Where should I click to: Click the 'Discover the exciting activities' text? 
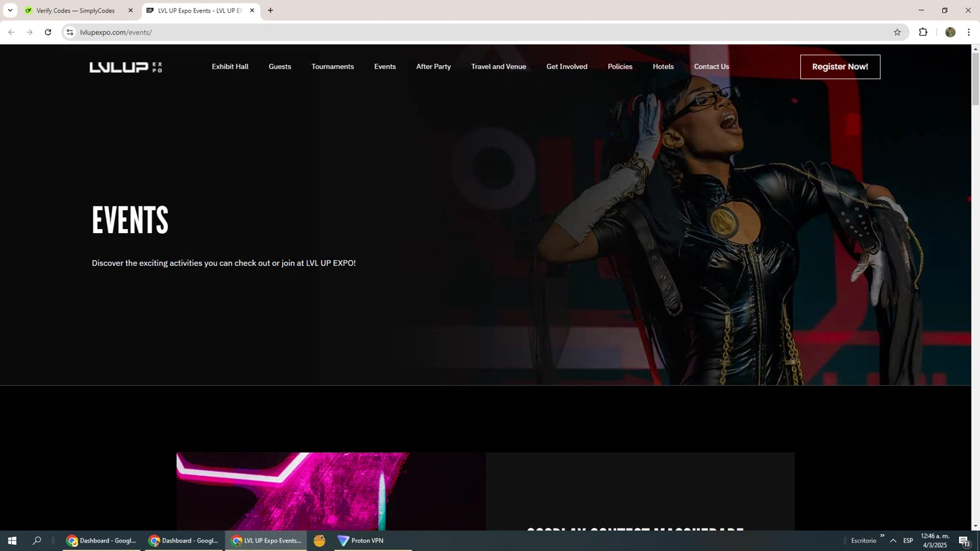click(x=223, y=263)
